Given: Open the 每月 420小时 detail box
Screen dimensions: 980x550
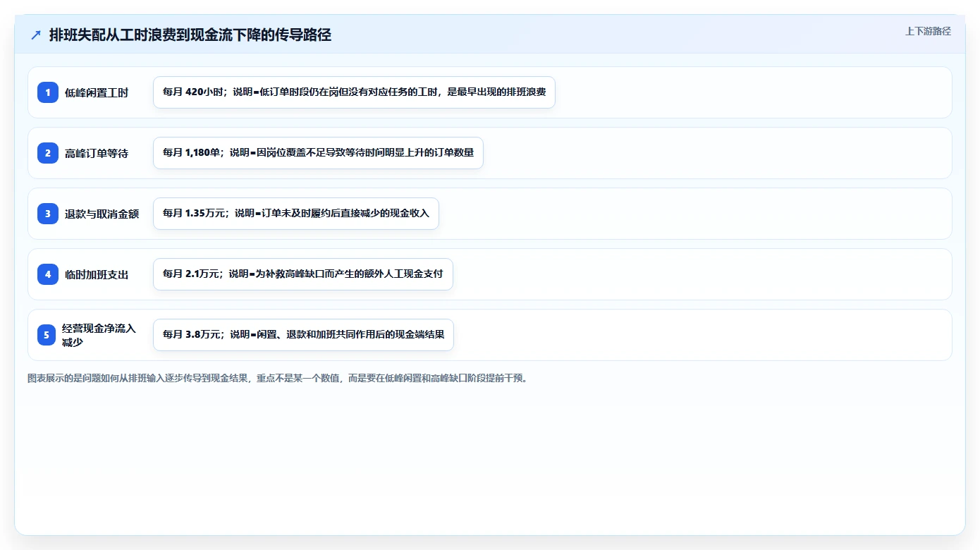Looking at the screenshot, I should click(354, 92).
